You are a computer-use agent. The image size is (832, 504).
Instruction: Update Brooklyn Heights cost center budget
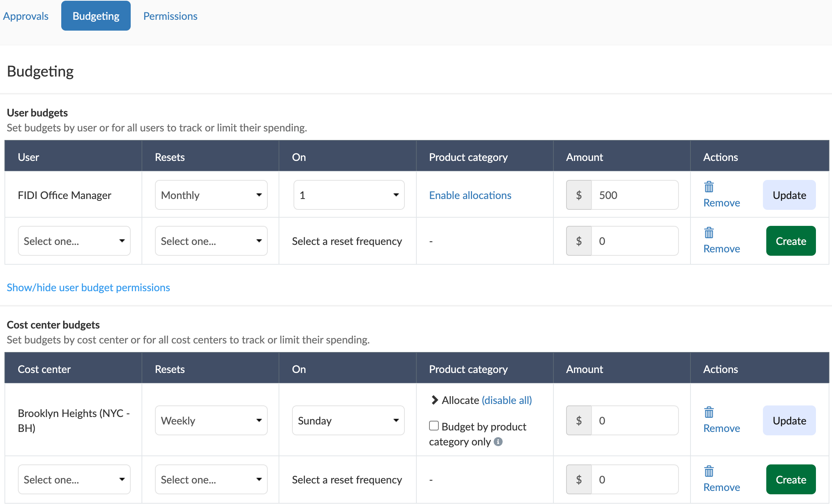click(x=789, y=420)
